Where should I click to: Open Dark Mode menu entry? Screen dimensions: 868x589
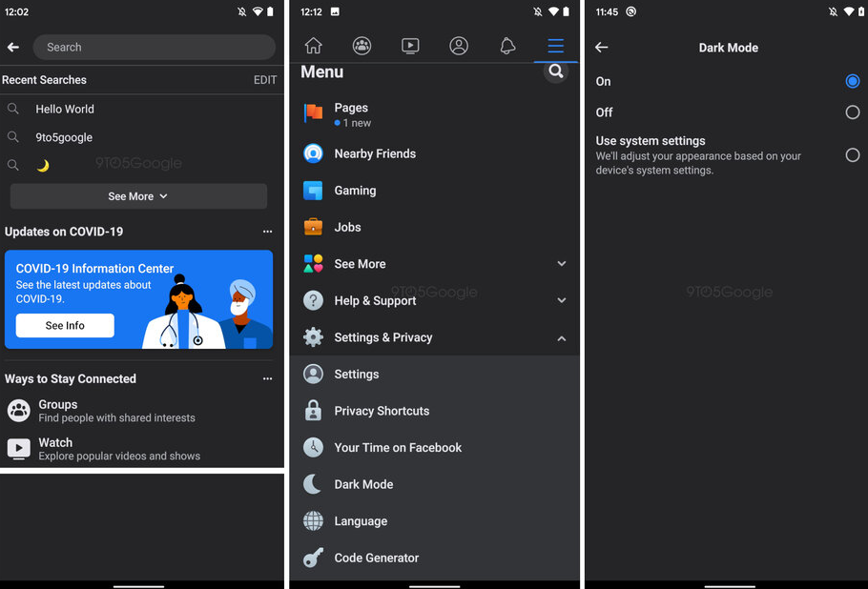coord(435,484)
